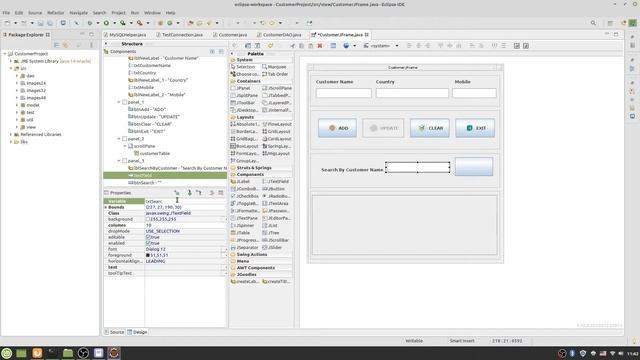Viewport: 640px width, 360px height.
Task: Select customerTable in the Components tree
Action: (155, 153)
